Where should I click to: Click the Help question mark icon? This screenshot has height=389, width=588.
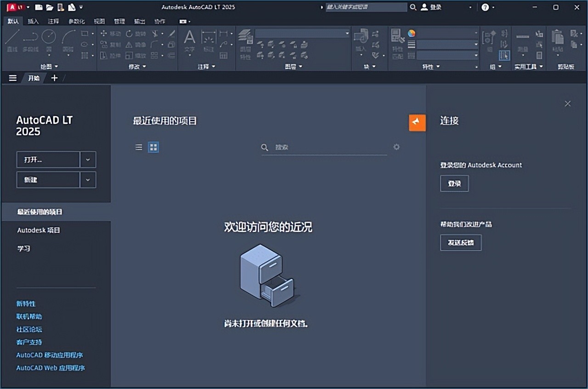point(485,7)
